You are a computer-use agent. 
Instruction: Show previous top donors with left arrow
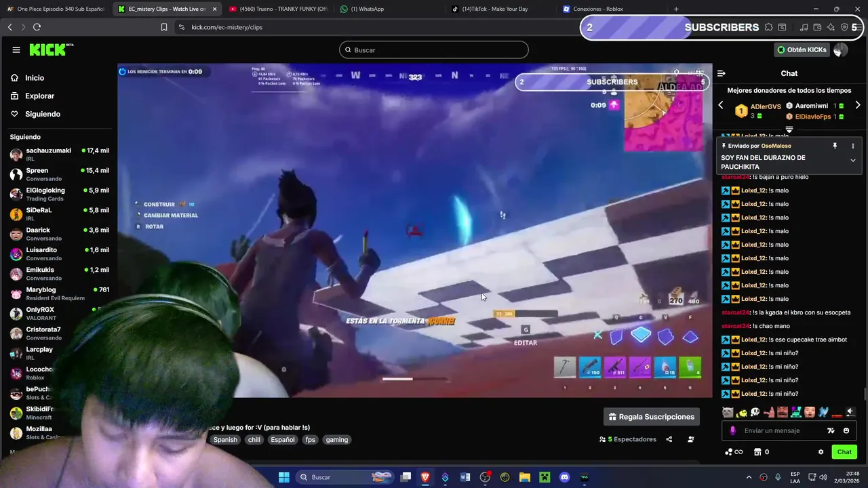(721, 106)
